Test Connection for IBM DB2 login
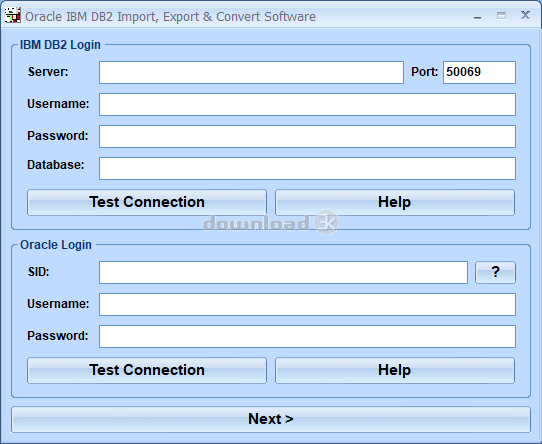Screen dimensions: 542x444 click(x=147, y=202)
